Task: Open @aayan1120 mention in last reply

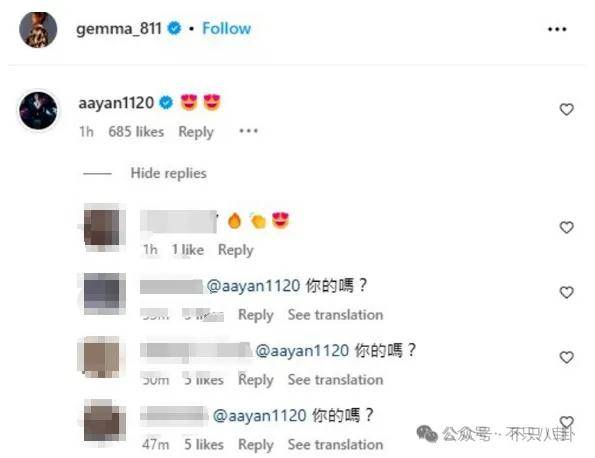Action: [260, 416]
